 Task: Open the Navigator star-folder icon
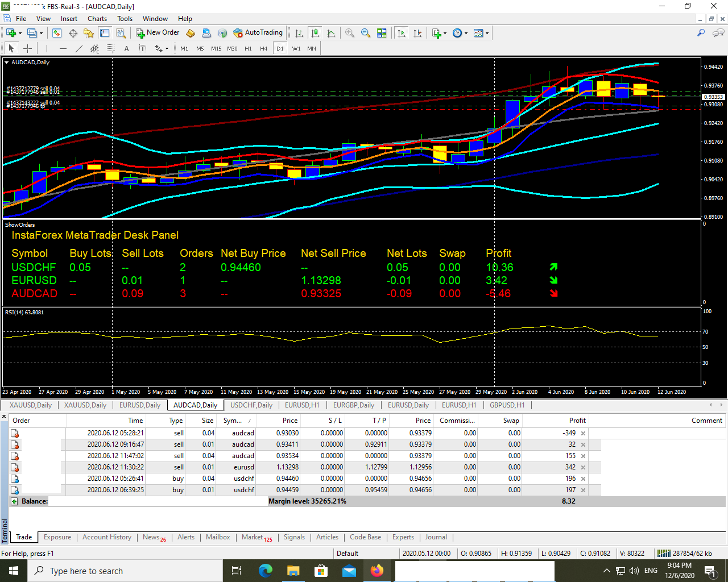click(89, 33)
